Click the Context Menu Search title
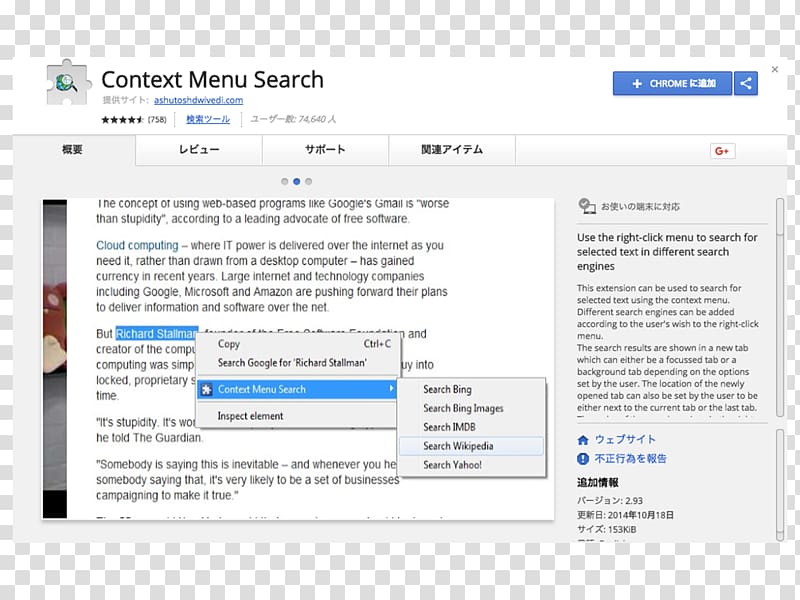Image resolution: width=800 pixels, height=600 pixels. click(212, 80)
